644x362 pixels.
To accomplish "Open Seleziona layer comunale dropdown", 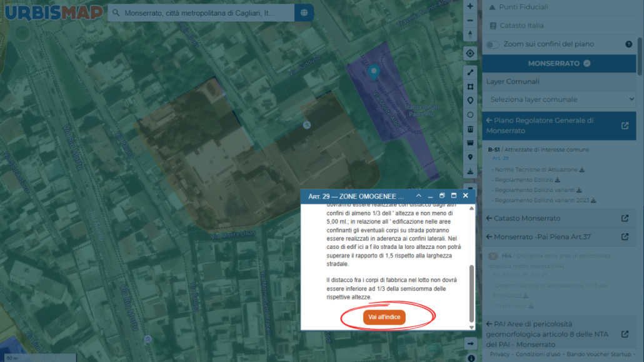I will click(560, 99).
